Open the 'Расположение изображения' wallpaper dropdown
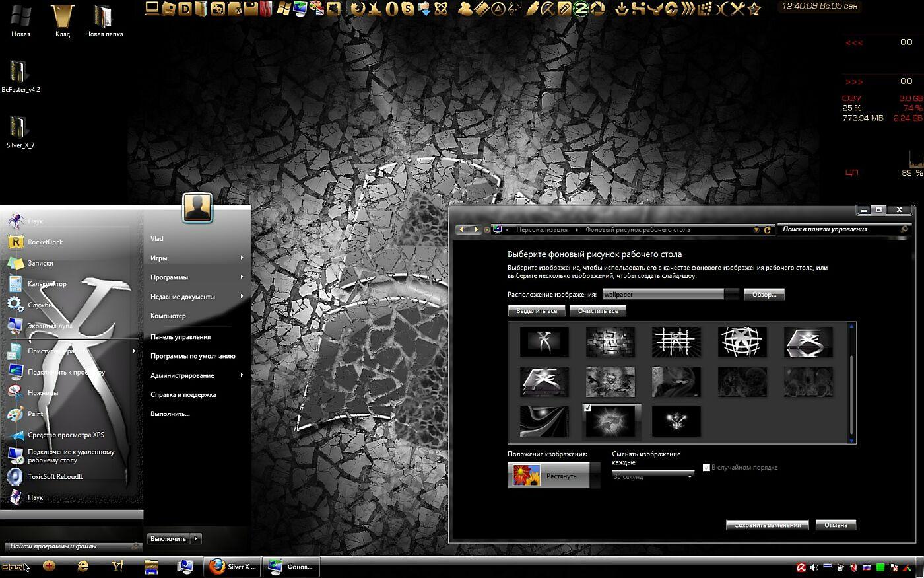The image size is (924, 578). [x=670, y=295]
